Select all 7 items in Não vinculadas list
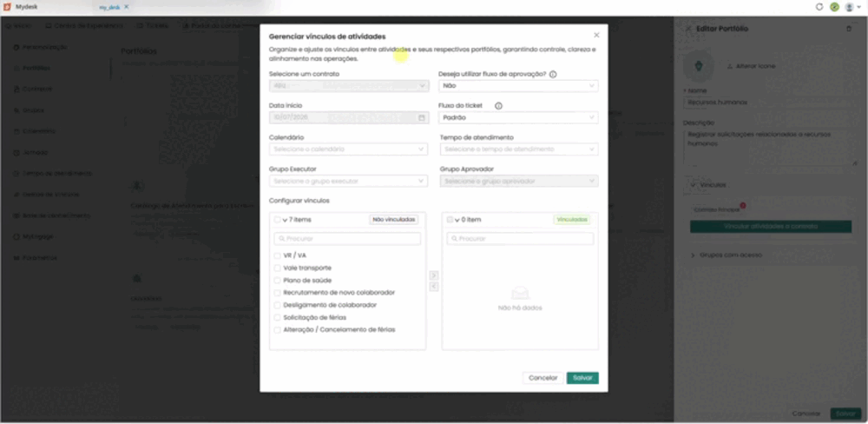868x424 pixels. [278, 220]
